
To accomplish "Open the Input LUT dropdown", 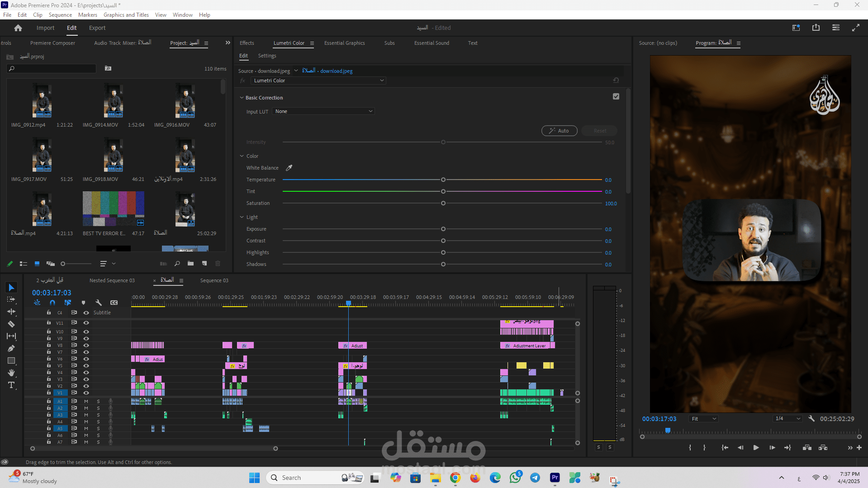I will pos(323,111).
